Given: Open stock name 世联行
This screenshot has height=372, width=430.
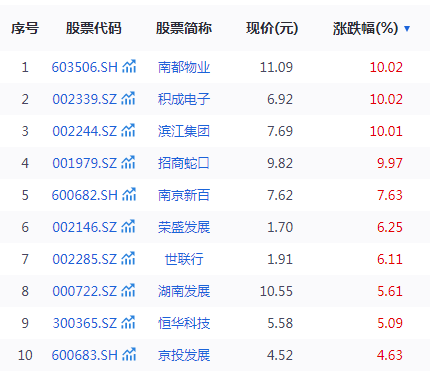Looking at the screenshot, I should click(x=184, y=259).
